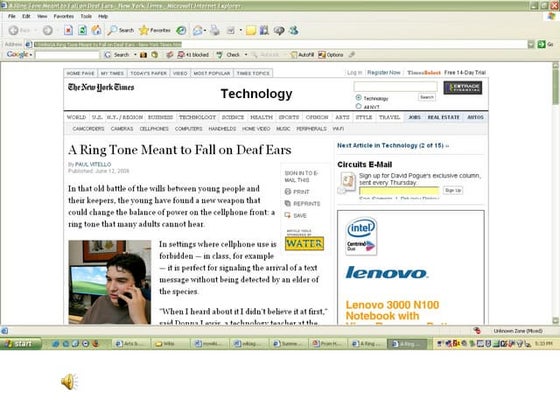Click the Back arrow toolbar button
The image size is (560, 420).
[14, 31]
